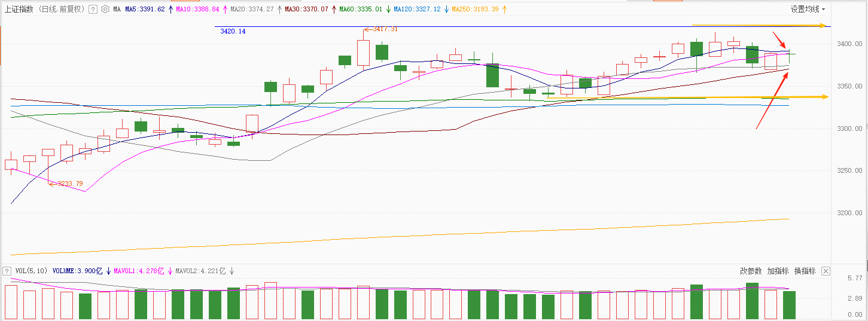Viewport: 868px width, 321px height.
Task: Select the MA60:3335.01 value
Action: (x=361, y=10)
